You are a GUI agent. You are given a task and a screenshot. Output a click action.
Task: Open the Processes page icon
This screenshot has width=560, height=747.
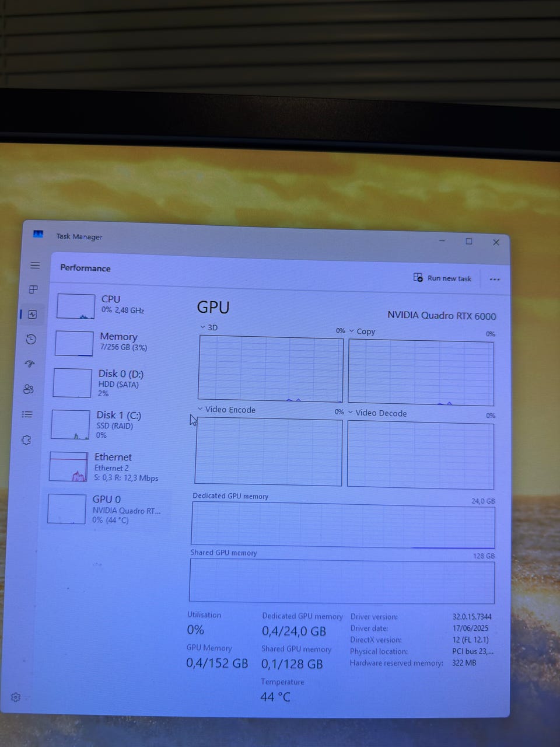coord(34,289)
